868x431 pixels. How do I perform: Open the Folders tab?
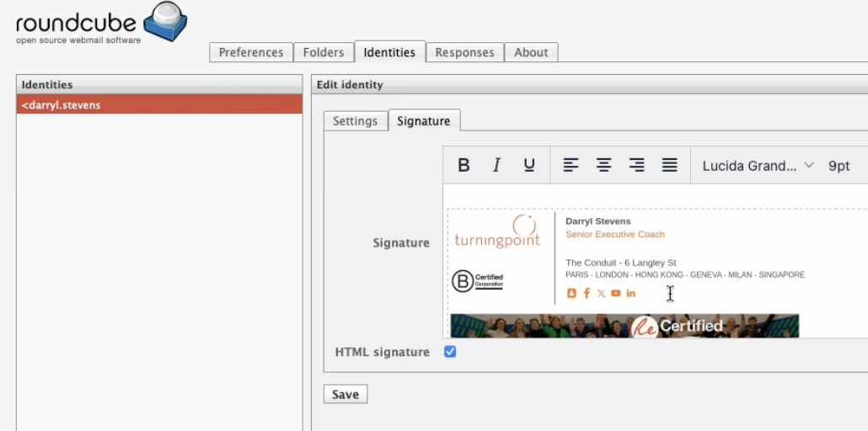[x=324, y=52]
